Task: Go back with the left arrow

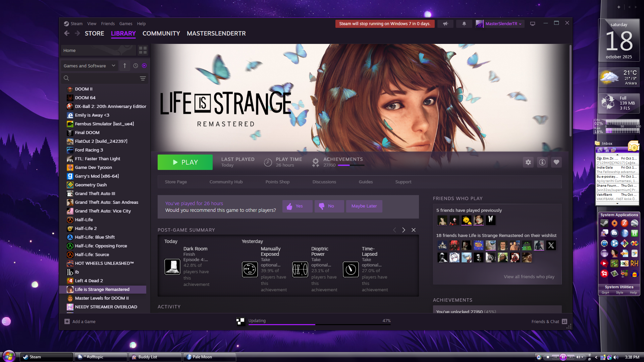Action: tap(67, 33)
